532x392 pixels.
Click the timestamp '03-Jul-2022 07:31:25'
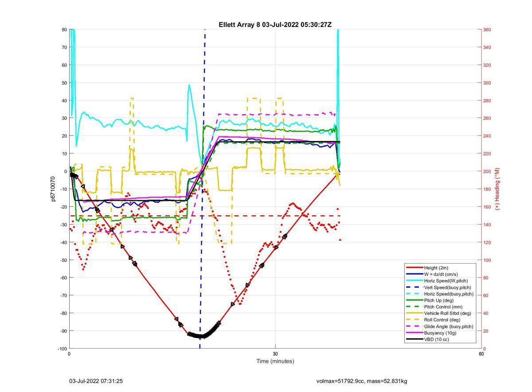point(96,381)
